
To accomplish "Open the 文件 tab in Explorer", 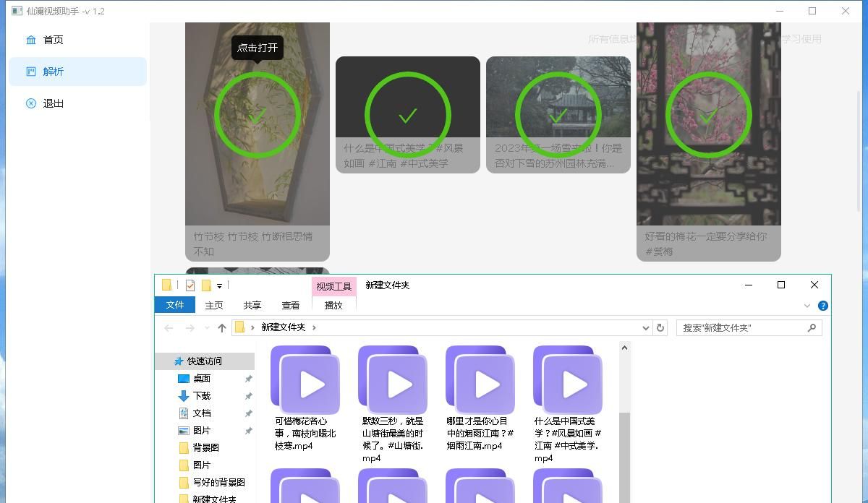I will coord(175,305).
